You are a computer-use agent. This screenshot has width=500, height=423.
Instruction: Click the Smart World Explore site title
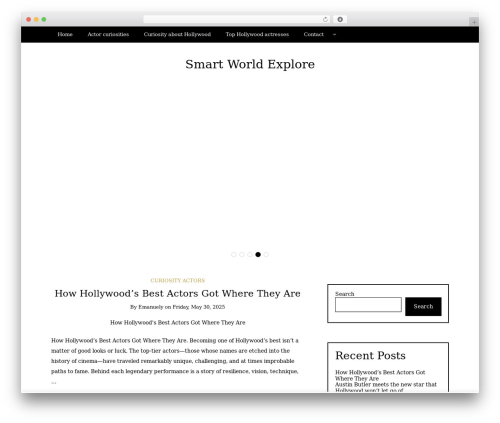point(250,64)
